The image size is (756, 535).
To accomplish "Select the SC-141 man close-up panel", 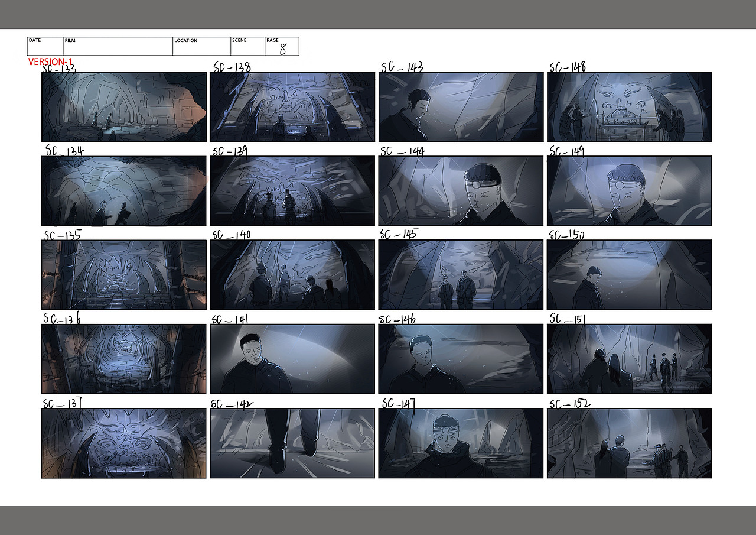I will coord(292,359).
